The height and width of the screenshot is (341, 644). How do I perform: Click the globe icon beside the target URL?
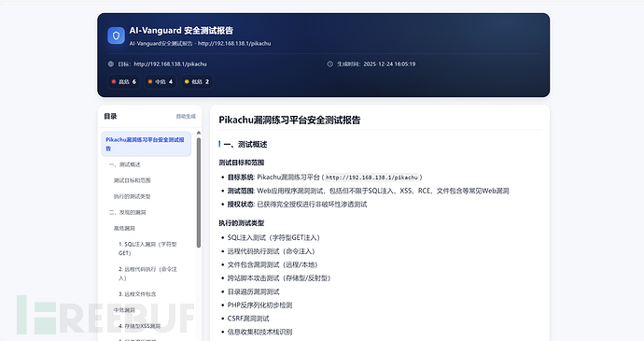[111, 64]
